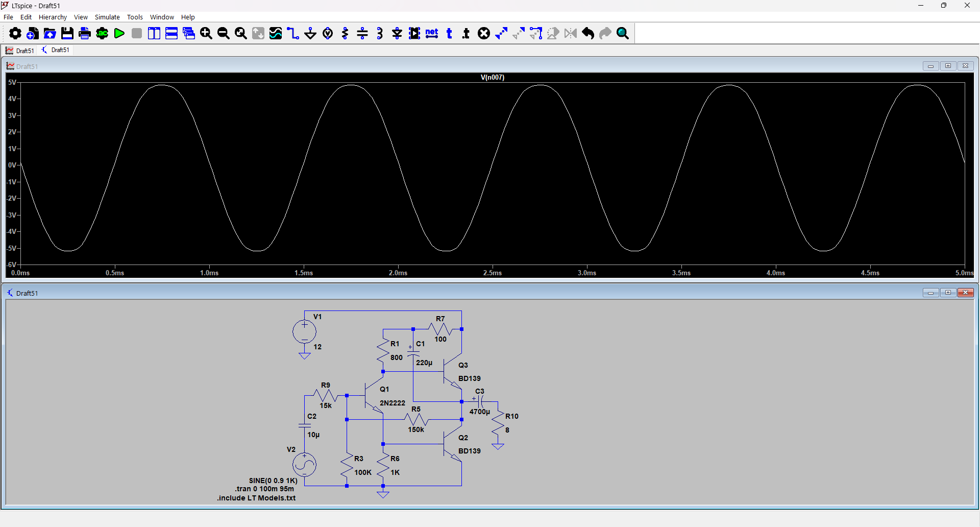Screen dimensions: 980x527
Task: Place a capacitor component
Action: (362, 34)
